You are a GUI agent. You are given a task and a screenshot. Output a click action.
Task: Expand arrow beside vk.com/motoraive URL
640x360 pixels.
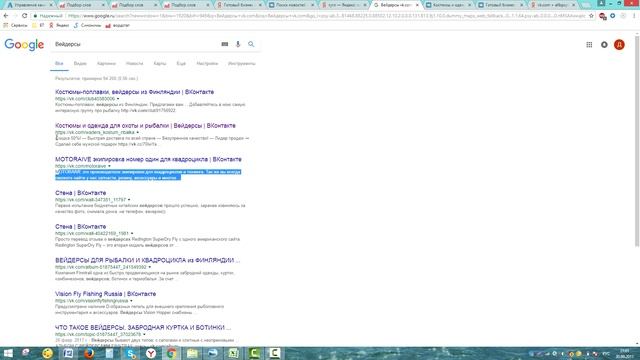coord(109,166)
